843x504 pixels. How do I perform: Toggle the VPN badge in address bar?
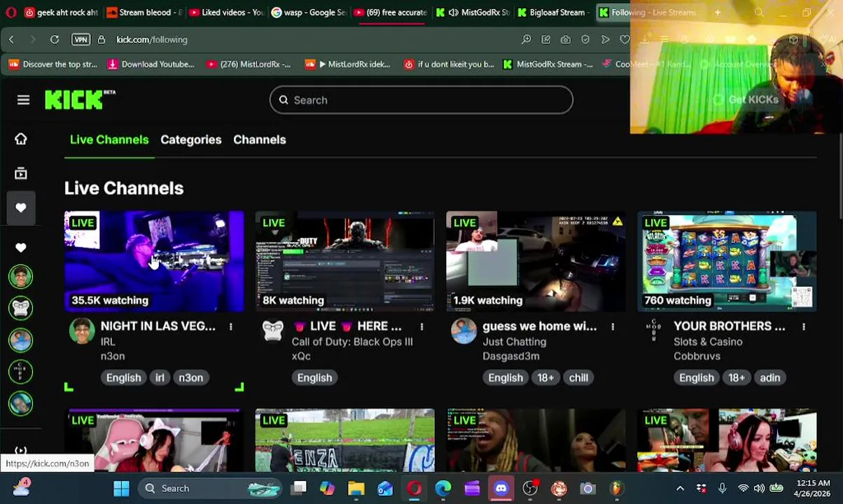coord(81,40)
